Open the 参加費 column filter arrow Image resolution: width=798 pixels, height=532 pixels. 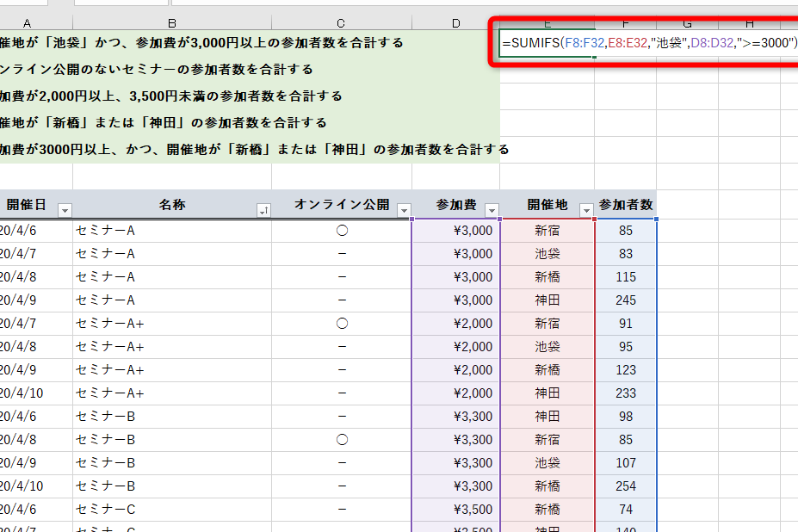tap(492, 210)
